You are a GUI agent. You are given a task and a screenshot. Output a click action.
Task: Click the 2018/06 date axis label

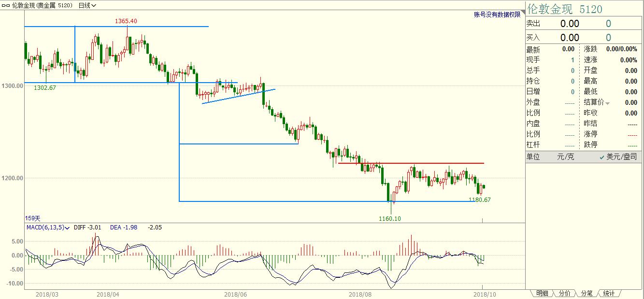tap(236, 293)
